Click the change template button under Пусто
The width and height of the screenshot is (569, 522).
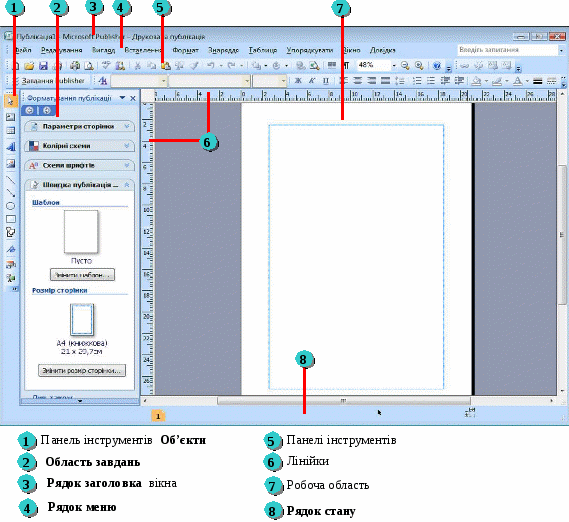pyautogui.click(x=82, y=275)
